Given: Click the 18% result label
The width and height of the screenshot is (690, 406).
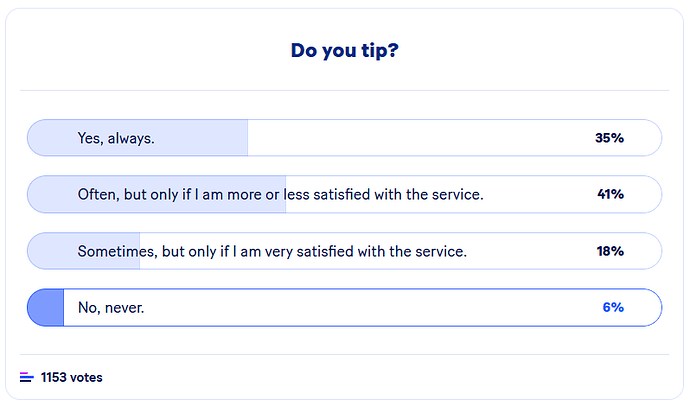Looking at the screenshot, I should 609,251.
